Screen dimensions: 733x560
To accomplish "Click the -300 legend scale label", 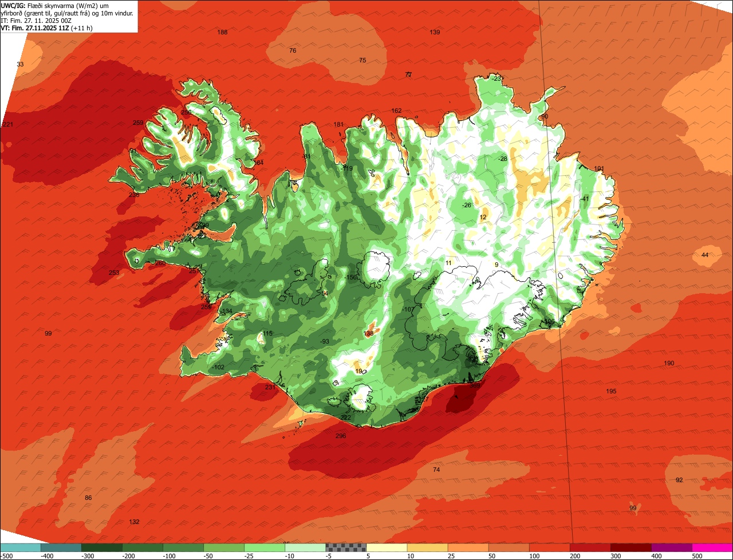I will 87,556.
